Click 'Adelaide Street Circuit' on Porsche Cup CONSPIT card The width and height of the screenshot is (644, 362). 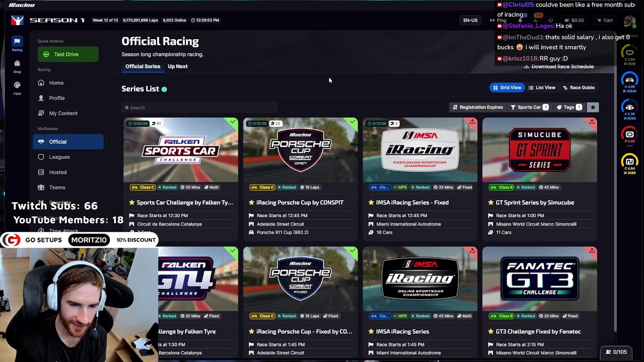pyautogui.click(x=280, y=224)
